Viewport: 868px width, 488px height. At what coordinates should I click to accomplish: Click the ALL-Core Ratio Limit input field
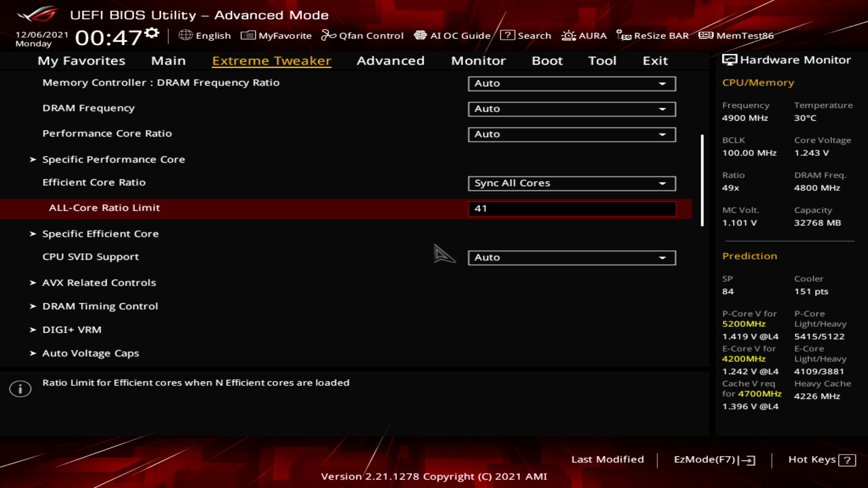click(x=571, y=209)
